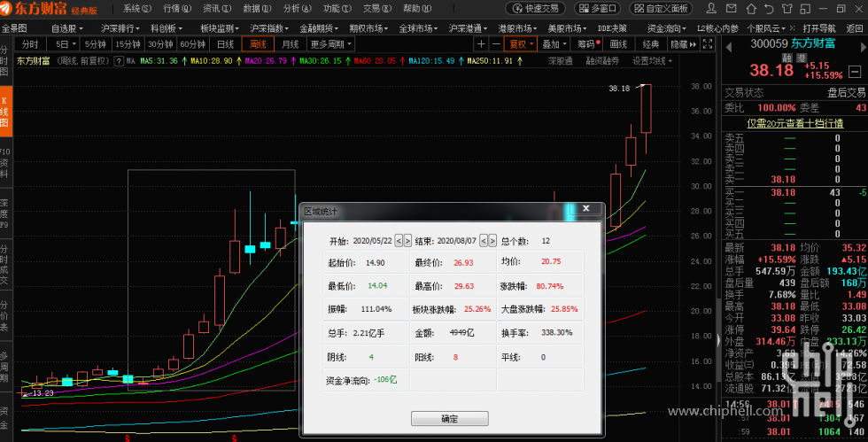Toggle 筹码 chip distribution
Screen dimensions: 868x442
[x=588, y=43]
